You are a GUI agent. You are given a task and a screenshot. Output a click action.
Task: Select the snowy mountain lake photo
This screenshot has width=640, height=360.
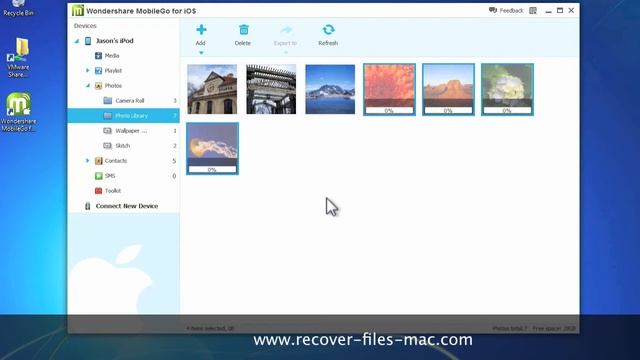[330, 89]
